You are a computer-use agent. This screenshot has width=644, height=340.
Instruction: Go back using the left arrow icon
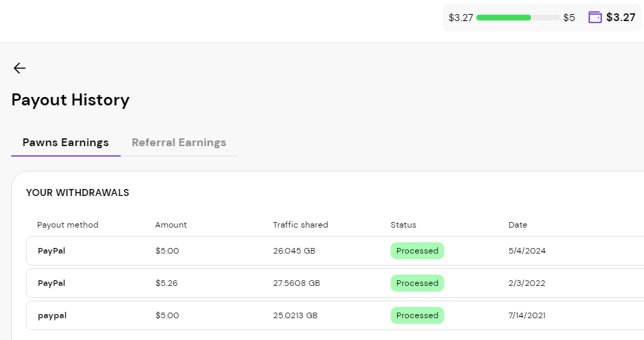(x=20, y=68)
